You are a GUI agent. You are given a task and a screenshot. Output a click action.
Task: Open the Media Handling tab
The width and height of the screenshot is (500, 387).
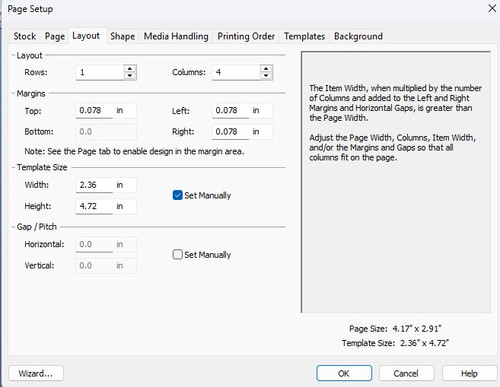176,36
